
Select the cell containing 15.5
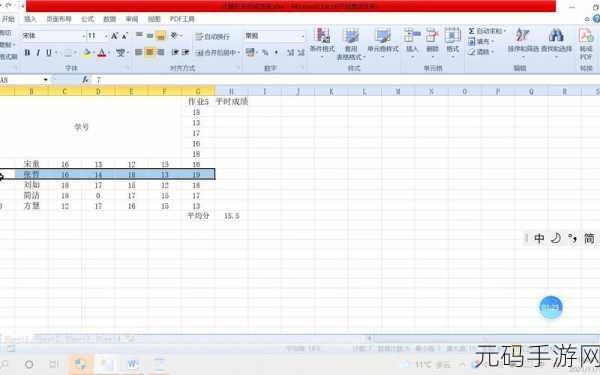[x=232, y=216]
